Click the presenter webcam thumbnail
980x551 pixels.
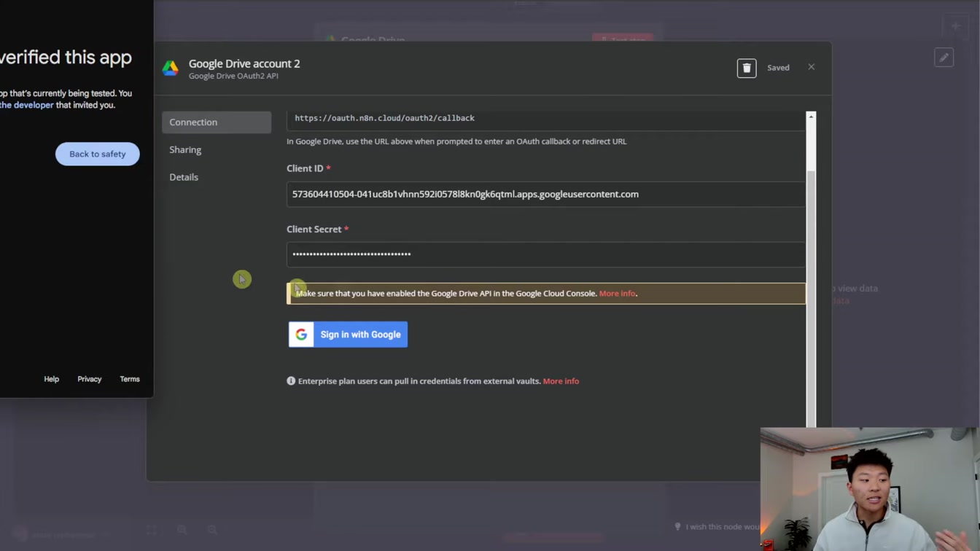click(869, 489)
